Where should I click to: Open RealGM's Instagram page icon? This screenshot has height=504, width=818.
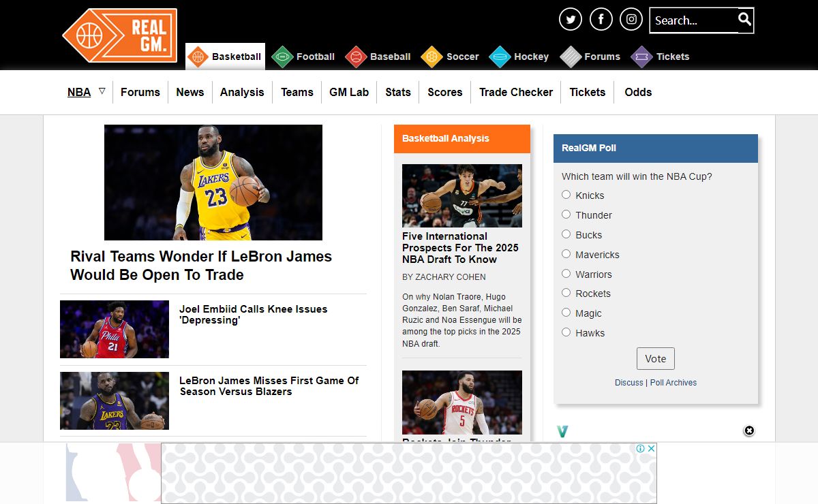(631, 19)
